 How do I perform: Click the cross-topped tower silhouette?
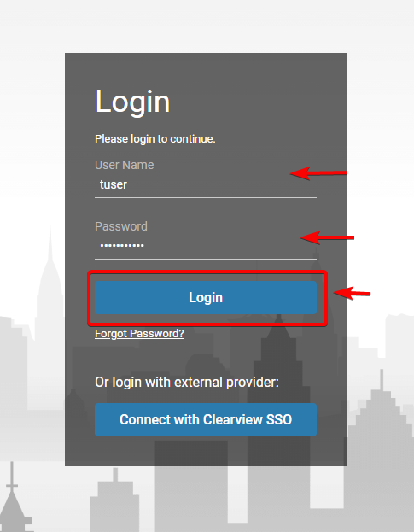[x=12, y=497]
